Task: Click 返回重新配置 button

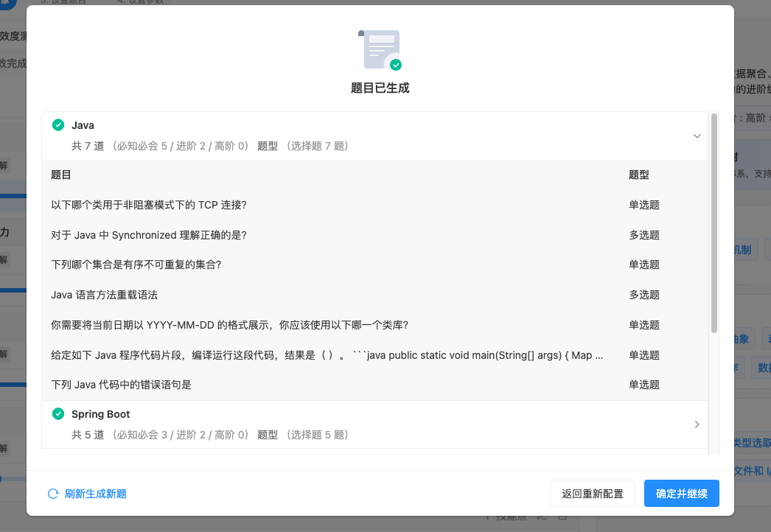Action: tap(593, 493)
